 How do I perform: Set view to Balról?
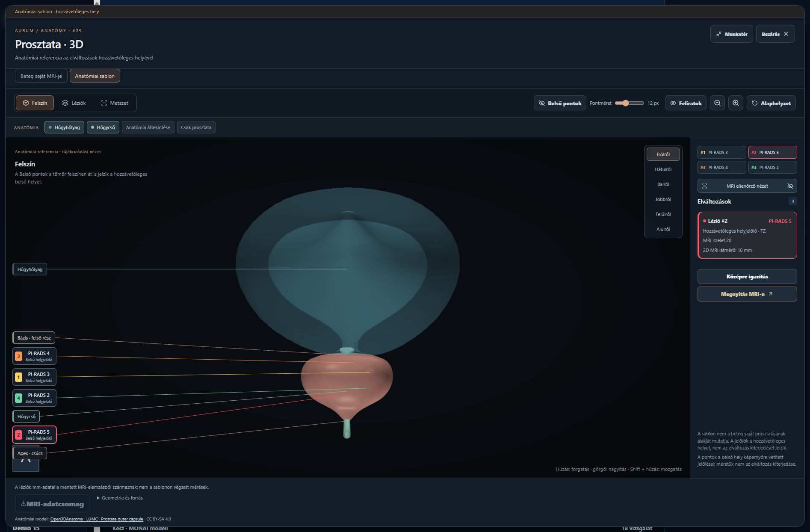[663, 184]
